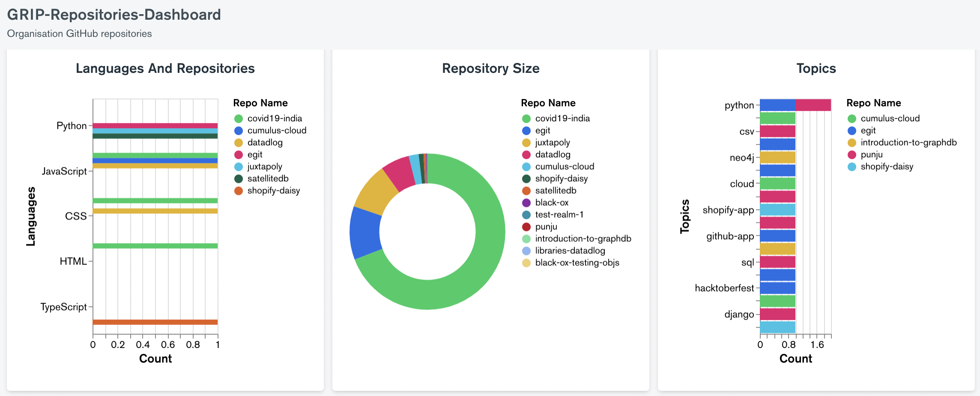Click blue first segment of python topic bar
Viewport: 980px width, 396px height.
pyautogui.click(x=778, y=105)
